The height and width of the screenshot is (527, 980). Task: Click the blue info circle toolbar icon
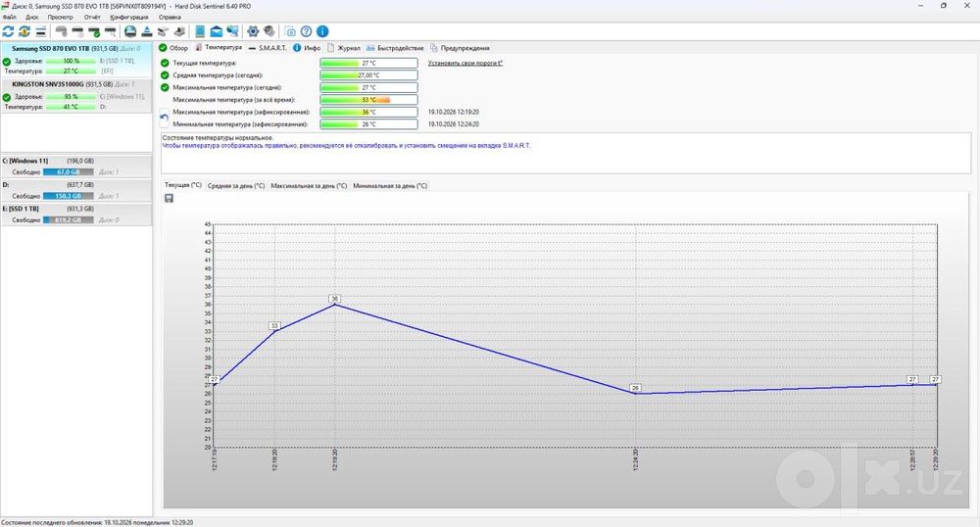322,31
